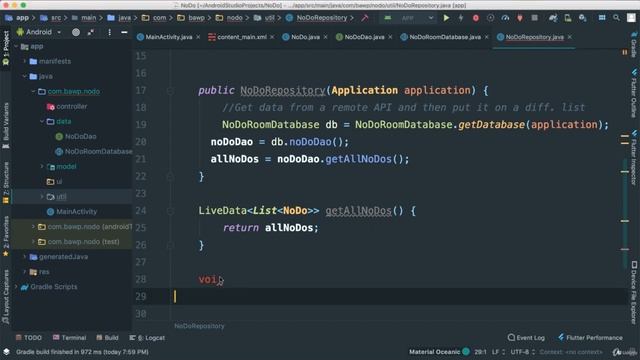This screenshot has width=640, height=360.
Task: Click the util breadcrumb in navigation bar
Action: point(264,18)
